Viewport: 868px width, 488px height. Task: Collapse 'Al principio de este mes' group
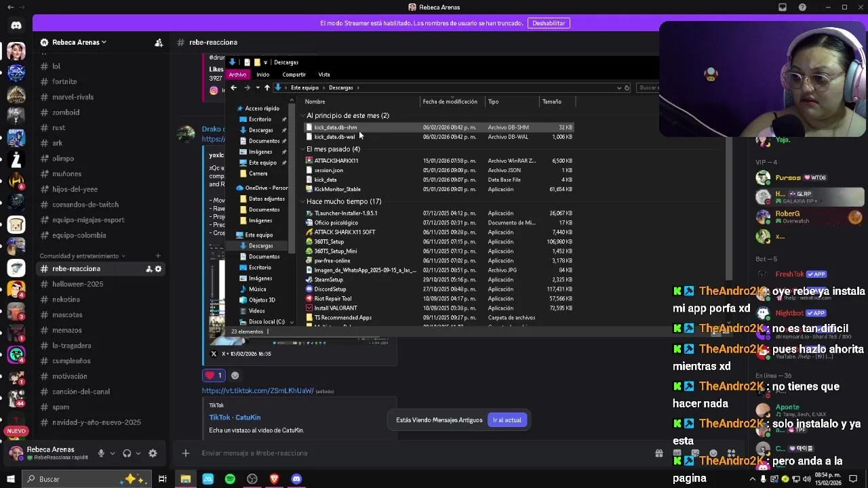click(302, 116)
